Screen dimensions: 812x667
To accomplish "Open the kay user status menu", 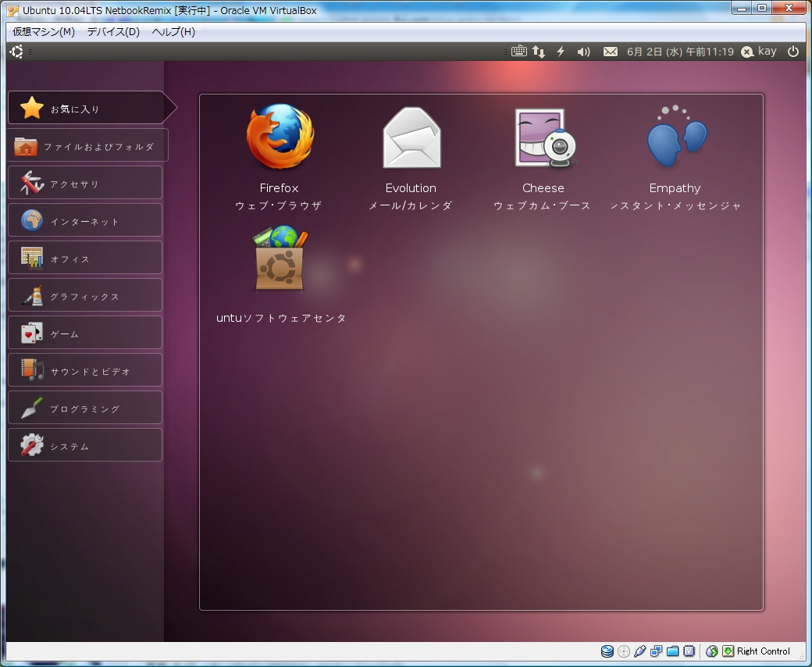I will coord(759,52).
